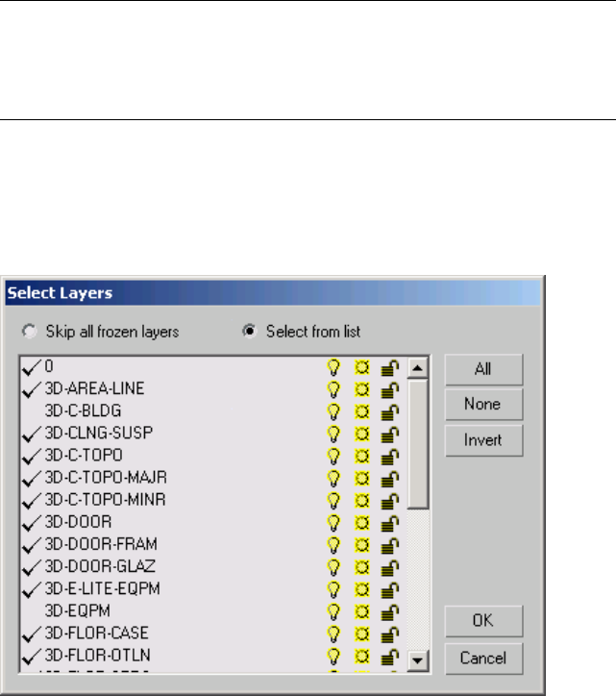Click sun icon on 3D-C-TOPO row
Viewport: 616px width, 696px height.
coord(361,457)
